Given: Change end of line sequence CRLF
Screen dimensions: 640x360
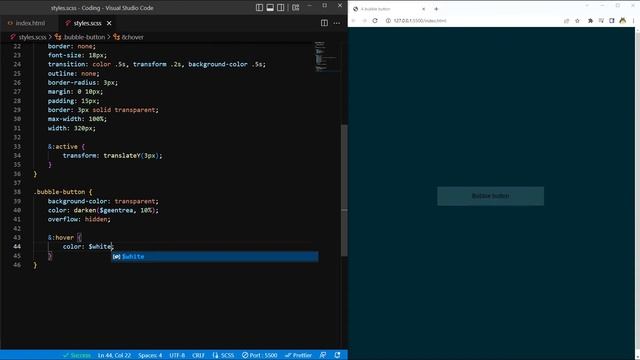Looking at the screenshot, I should tap(198, 355).
